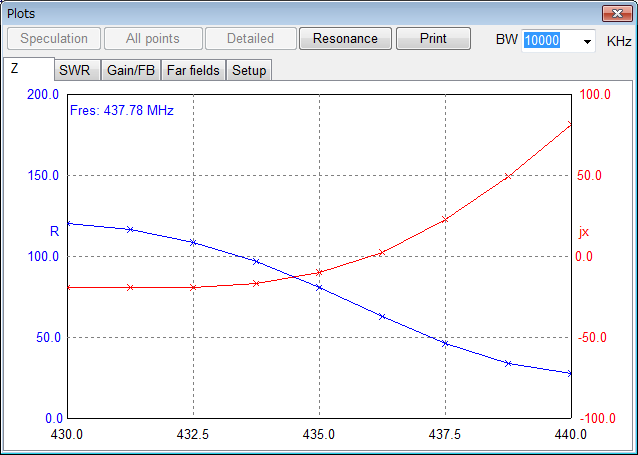Select the Z impedance tab
638x455 pixels.
point(28,68)
